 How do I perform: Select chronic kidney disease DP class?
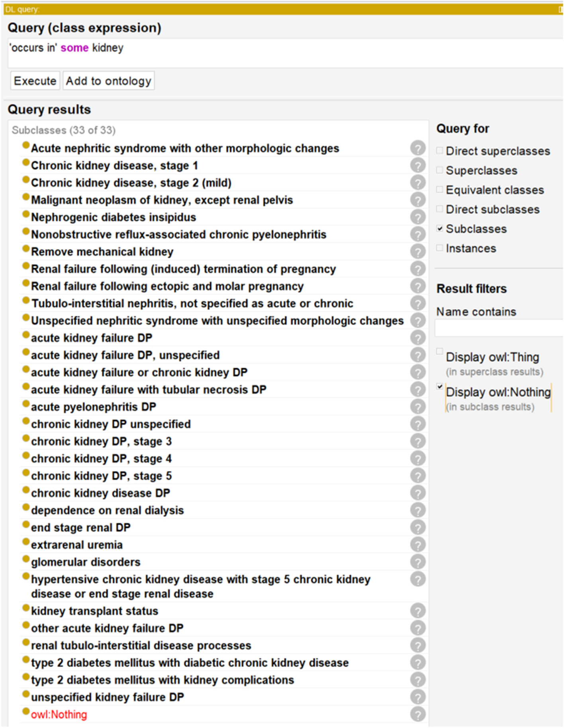click(x=100, y=493)
